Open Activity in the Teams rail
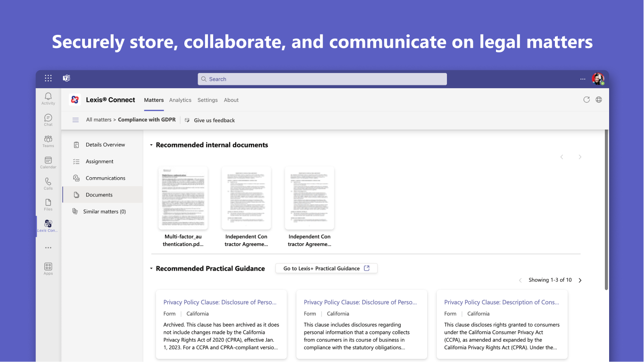The height and width of the screenshot is (362, 644). (48, 99)
